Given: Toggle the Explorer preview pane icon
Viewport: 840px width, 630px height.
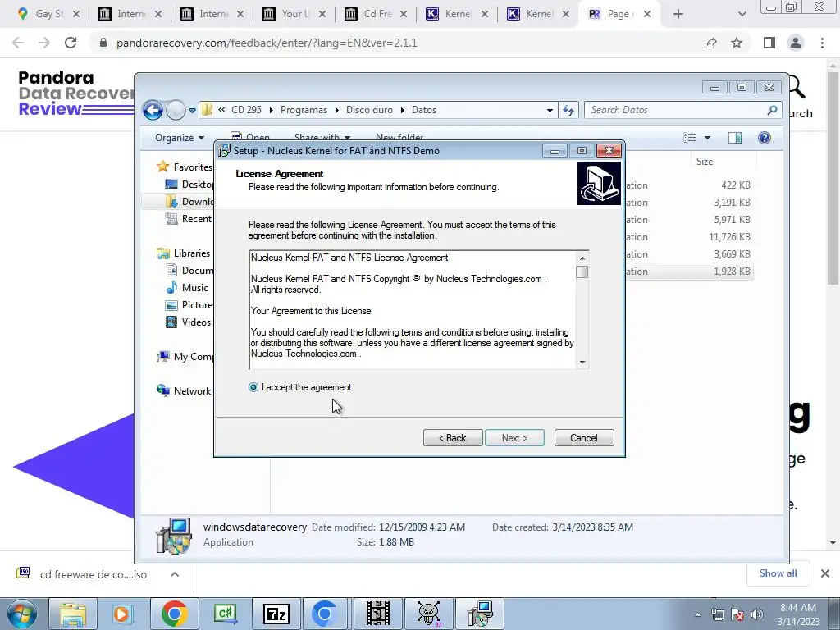Looking at the screenshot, I should [x=735, y=138].
